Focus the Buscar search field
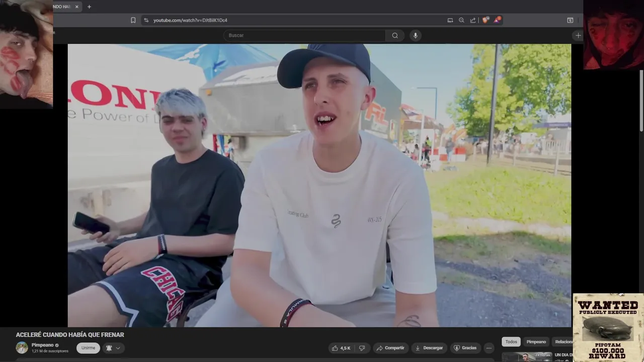The width and height of the screenshot is (644, 362). coord(304,35)
